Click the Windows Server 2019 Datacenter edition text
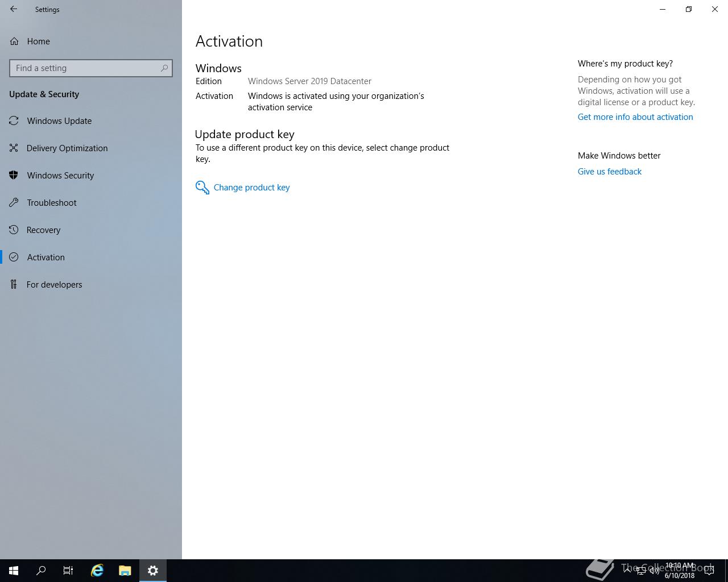Viewport: 728px width, 582px height. (309, 81)
